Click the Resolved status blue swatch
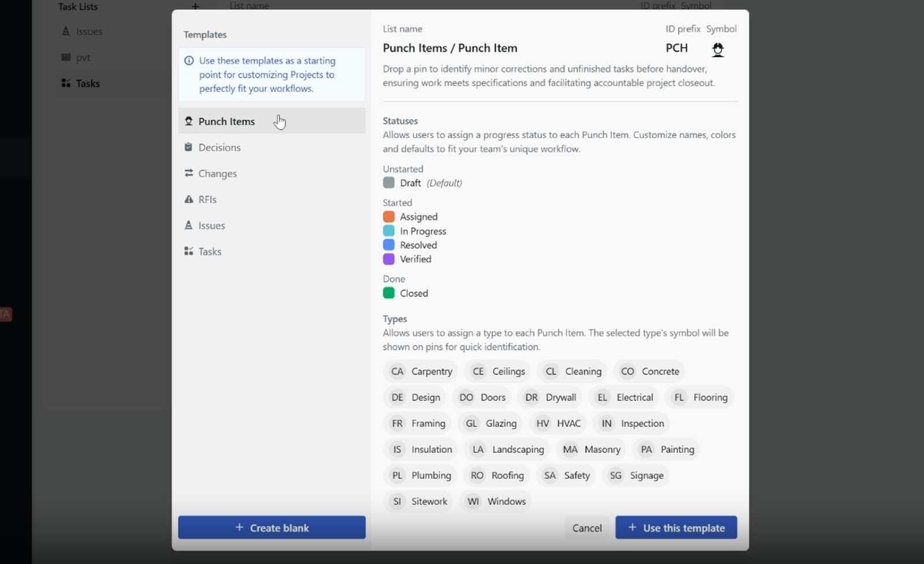Screen dimensions: 924x564 coord(389,245)
